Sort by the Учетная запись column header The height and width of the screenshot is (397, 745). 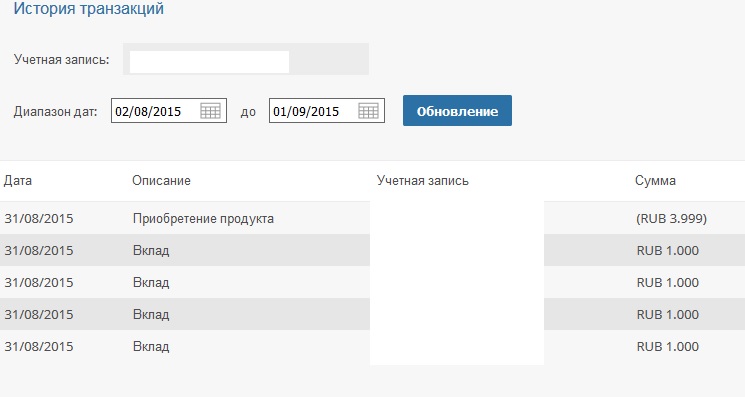[x=422, y=180]
